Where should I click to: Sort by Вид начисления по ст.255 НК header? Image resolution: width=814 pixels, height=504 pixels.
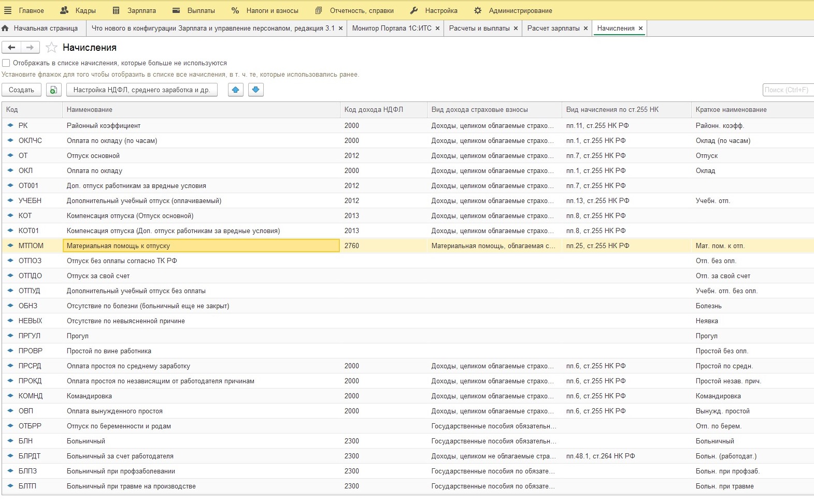pyautogui.click(x=626, y=110)
